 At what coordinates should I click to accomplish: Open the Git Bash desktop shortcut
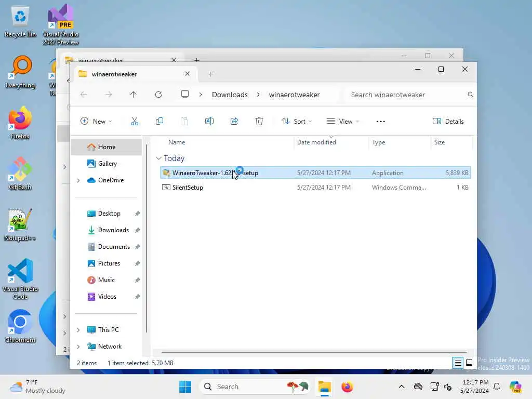click(x=20, y=174)
